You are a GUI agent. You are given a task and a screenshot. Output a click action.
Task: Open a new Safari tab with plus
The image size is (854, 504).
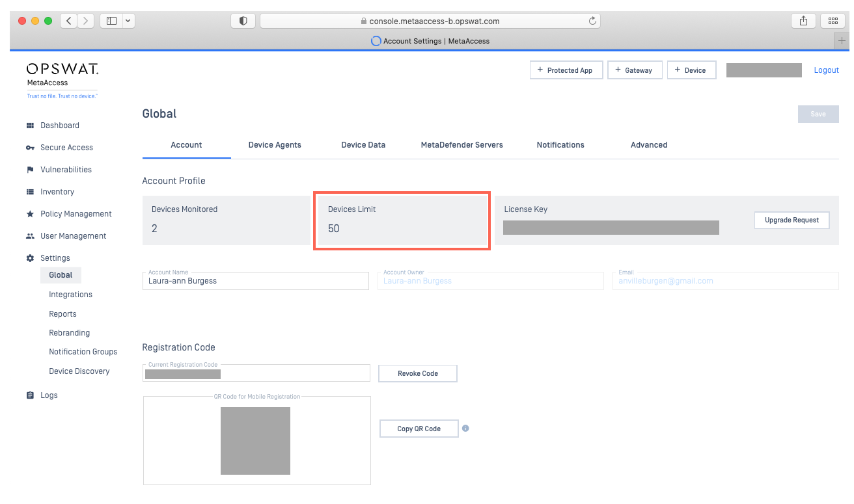843,40
